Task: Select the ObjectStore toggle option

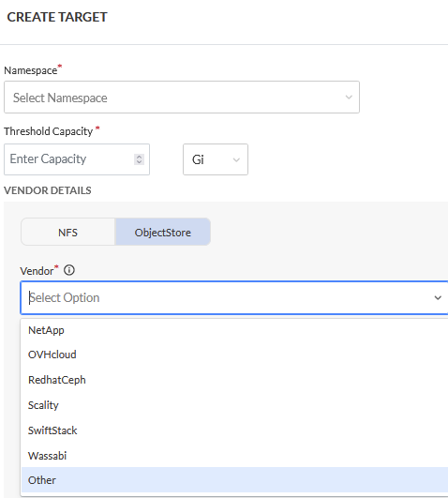Action: 162,232
